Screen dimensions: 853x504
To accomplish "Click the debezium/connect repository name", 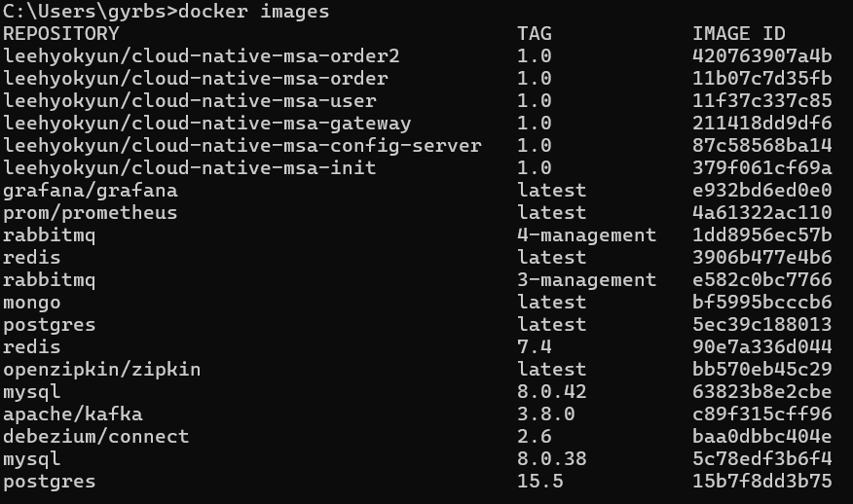I will tap(96, 437).
